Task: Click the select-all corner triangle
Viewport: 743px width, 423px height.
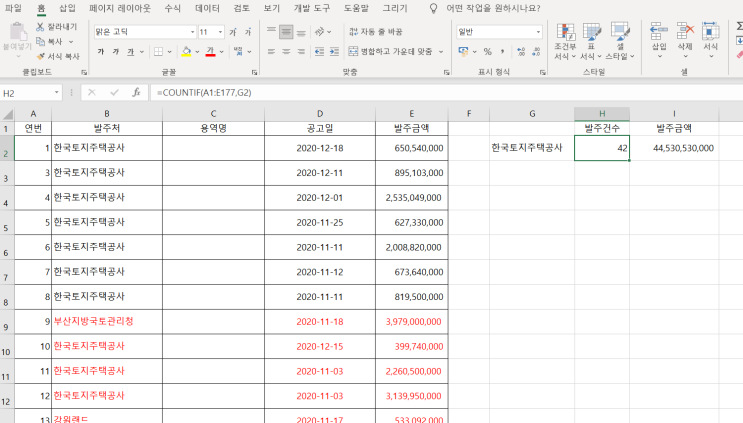Action: (8, 114)
